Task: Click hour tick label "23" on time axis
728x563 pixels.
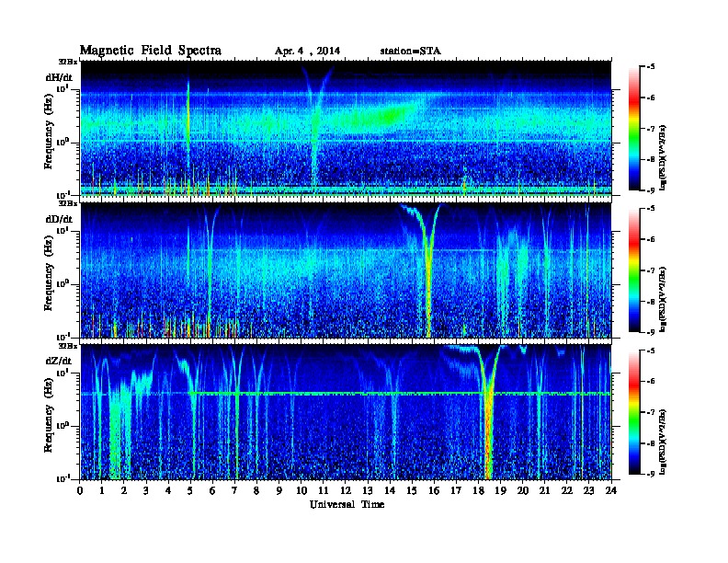Action: click(x=588, y=490)
